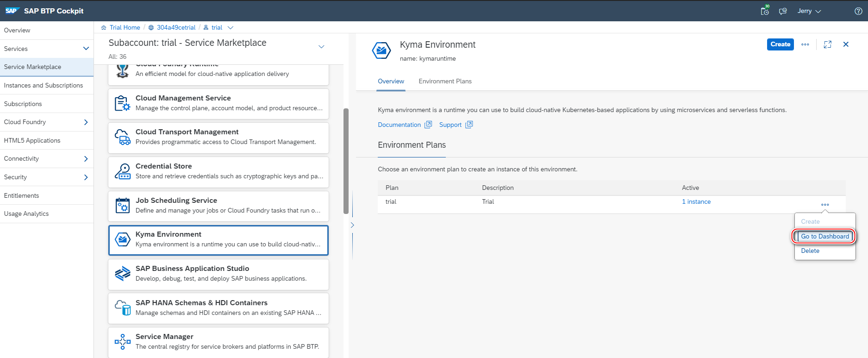Screen dimensions: 868x358
Task: Select Delete from the plan menu
Action: 810,251
